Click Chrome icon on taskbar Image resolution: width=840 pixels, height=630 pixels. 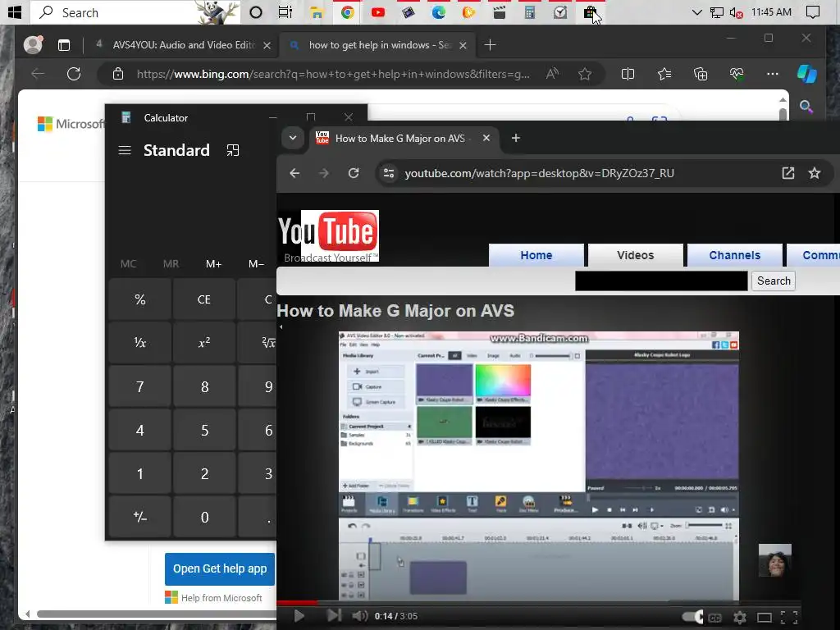347,12
